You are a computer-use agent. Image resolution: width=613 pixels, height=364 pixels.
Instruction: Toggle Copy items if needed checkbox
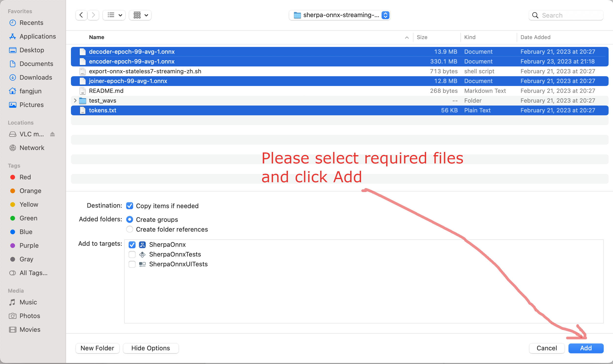129,206
